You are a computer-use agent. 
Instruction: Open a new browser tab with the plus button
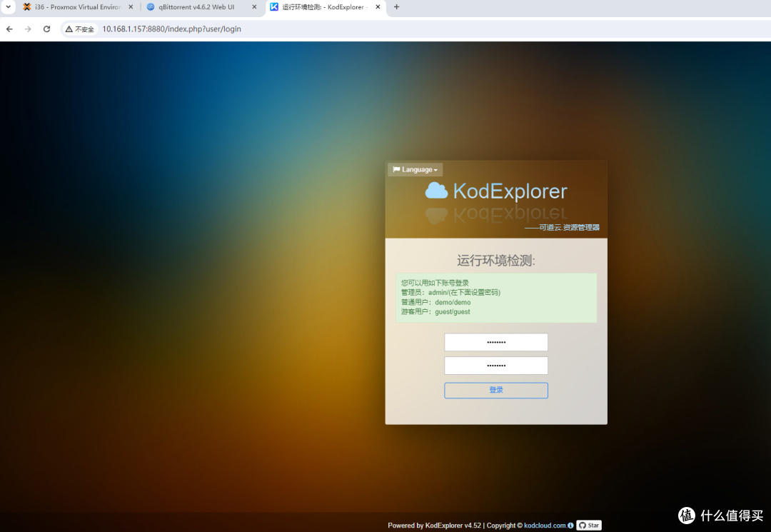pyautogui.click(x=395, y=7)
